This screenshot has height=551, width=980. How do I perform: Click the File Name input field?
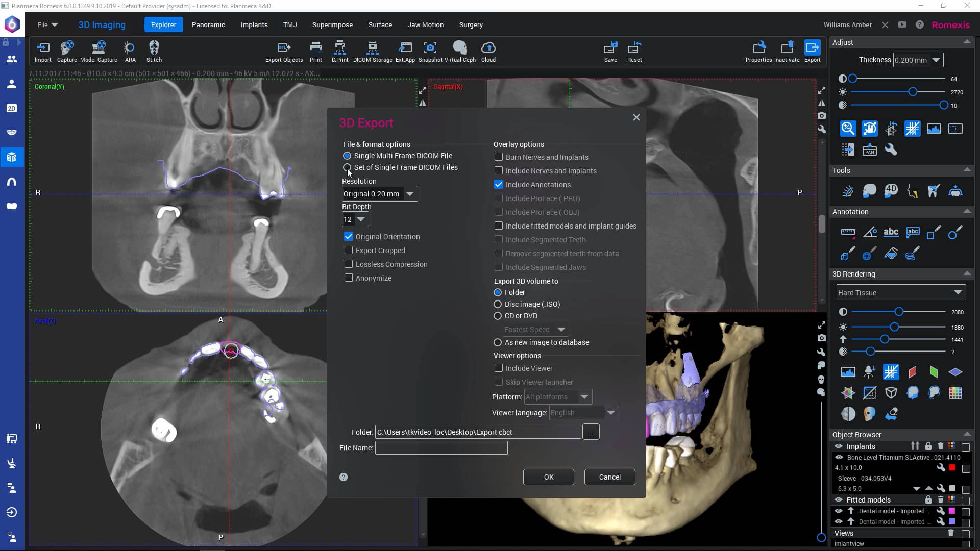[x=441, y=447]
